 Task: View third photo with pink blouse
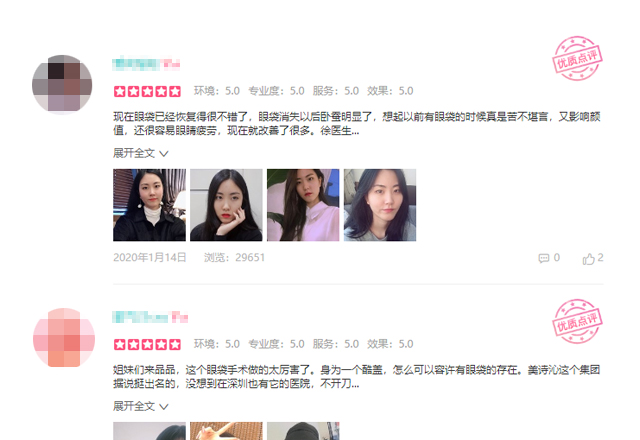click(x=303, y=205)
